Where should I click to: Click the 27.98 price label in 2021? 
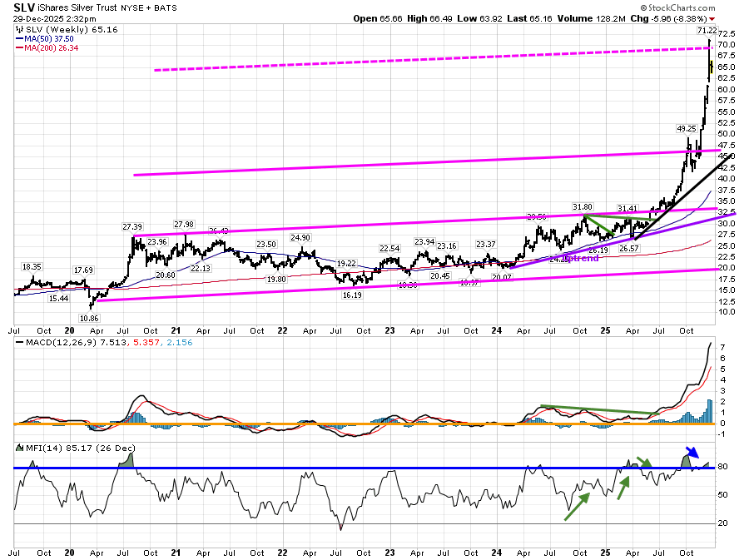click(x=185, y=224)
